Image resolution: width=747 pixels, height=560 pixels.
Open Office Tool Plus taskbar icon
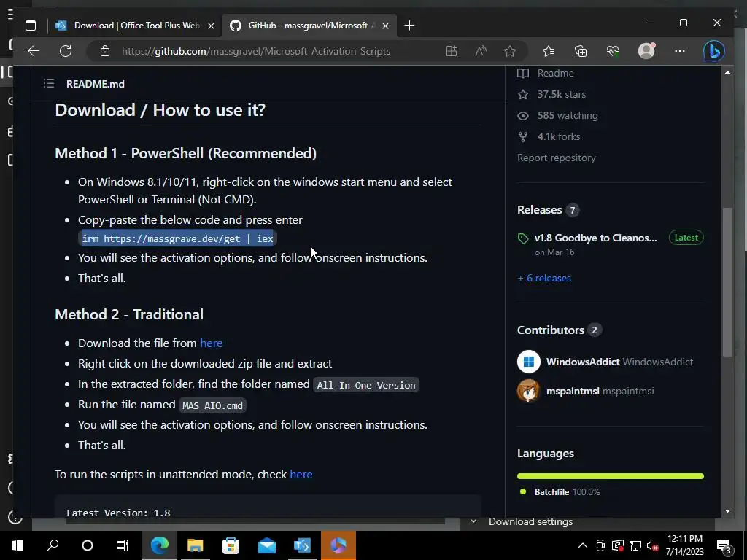coord(303,545)
